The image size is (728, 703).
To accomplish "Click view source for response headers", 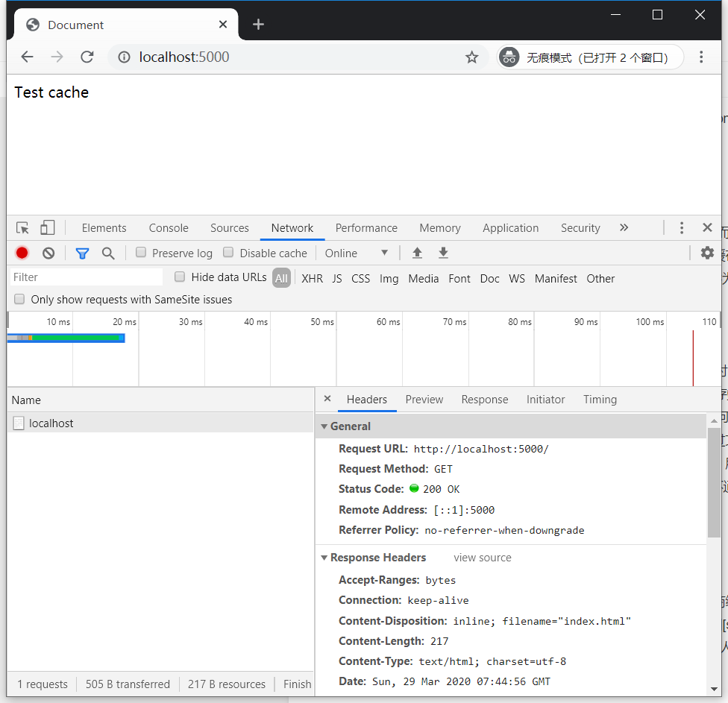I will pos(483,558).
